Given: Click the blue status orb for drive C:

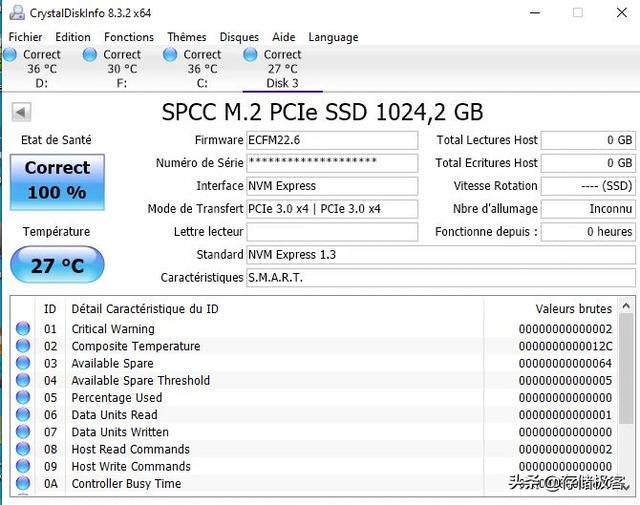Looking at the screenshot, I should tap(170, 54).
